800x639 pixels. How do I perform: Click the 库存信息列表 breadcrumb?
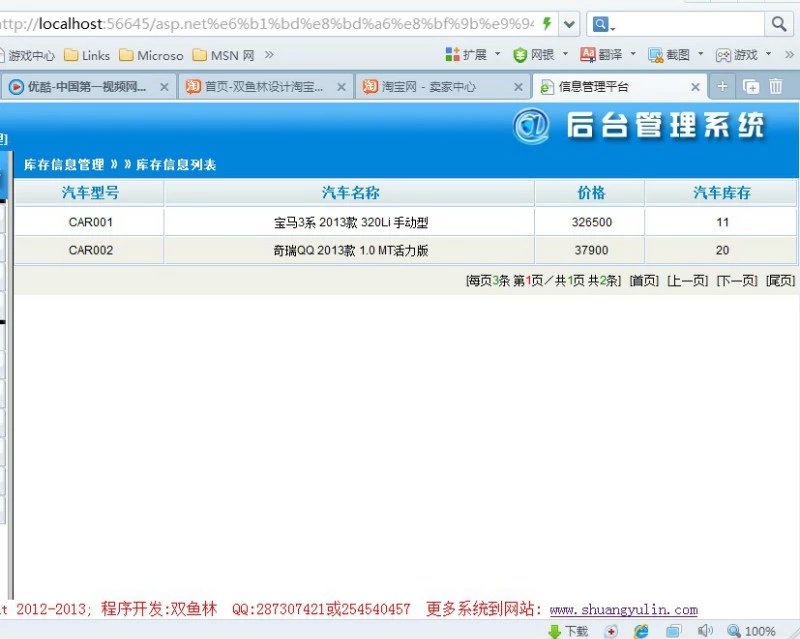[176, 164]
